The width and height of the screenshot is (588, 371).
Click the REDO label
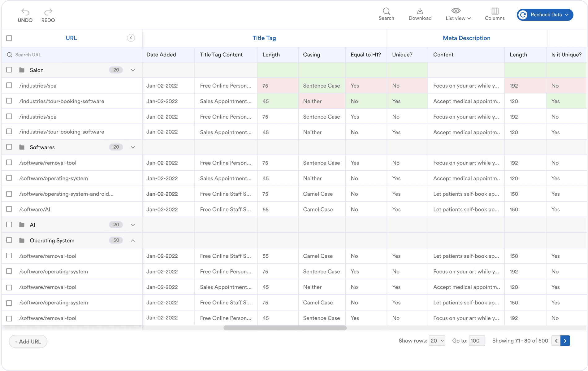48,20
